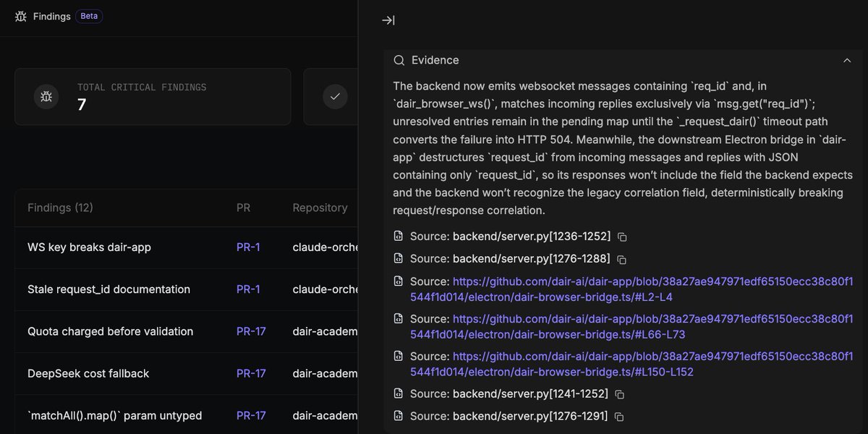
Task: Click the Evidence magnifier icon
Action: click(x=399, y=60)
